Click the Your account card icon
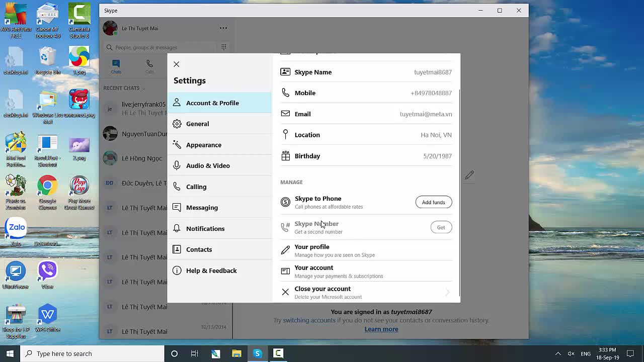Screen dimensions: 644x362 click(x=285, y=271)
